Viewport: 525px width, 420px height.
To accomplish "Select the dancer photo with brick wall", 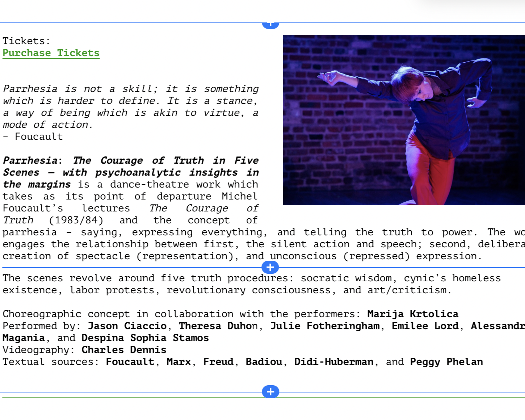I will 403,120.
